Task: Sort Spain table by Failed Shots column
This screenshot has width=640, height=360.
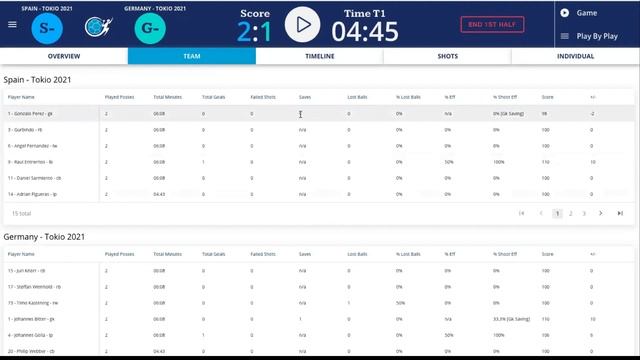Action: (263, 97)
